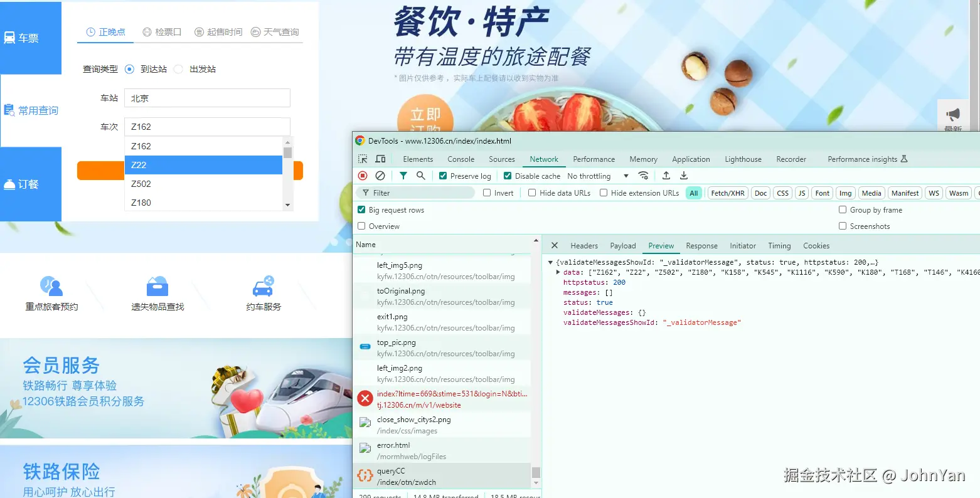
Task: Stop recording the network log
Action: (x=363, y=176)
